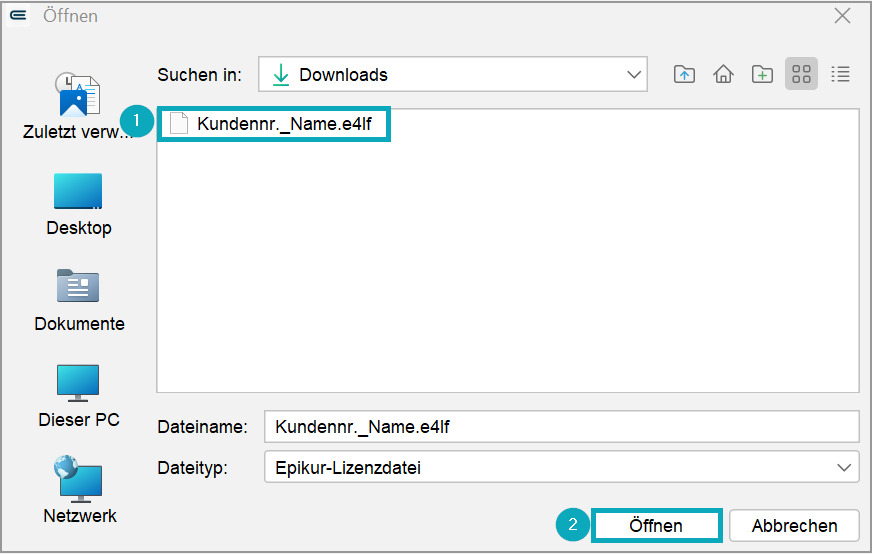Confirm with the Öffnen button

[656, 526]
